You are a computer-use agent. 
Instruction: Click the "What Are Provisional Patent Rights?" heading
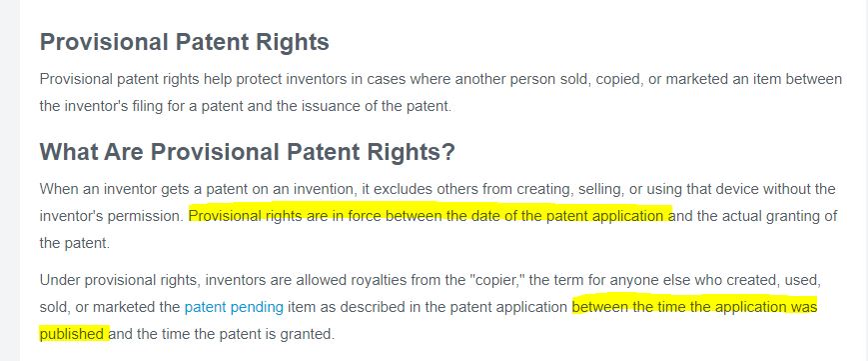(x=247, y=151)
